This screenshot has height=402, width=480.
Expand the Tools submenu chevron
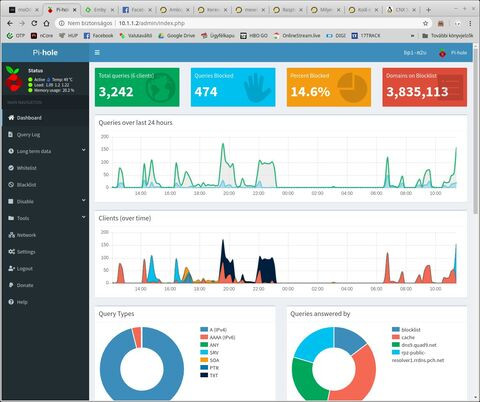pos(83,217)
